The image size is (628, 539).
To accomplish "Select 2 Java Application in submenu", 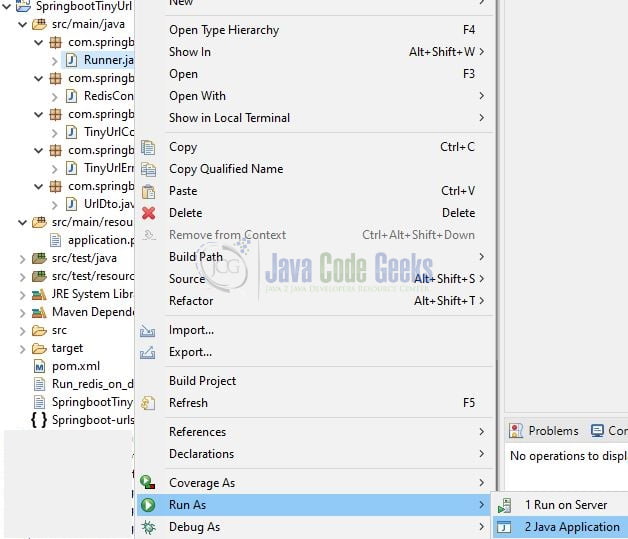I will point(561,527).
